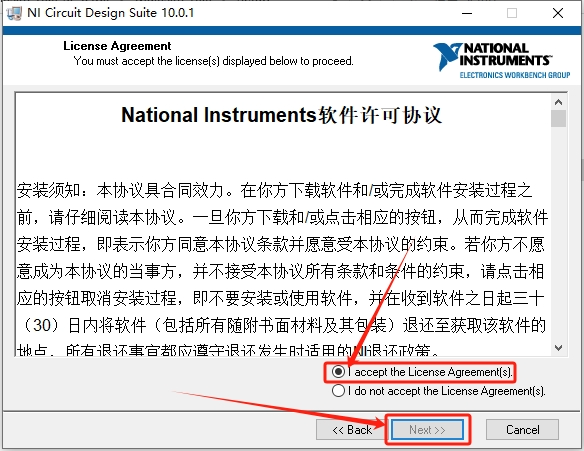Click the 'You must accept the license(s)' subtitle

point(213,61)
